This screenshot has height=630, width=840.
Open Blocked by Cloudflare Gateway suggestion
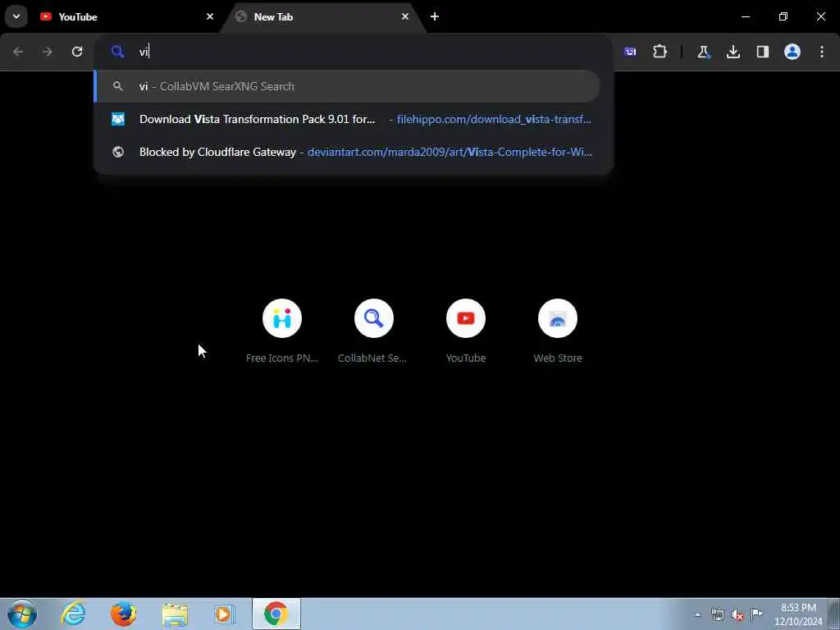tap(347, 152)
